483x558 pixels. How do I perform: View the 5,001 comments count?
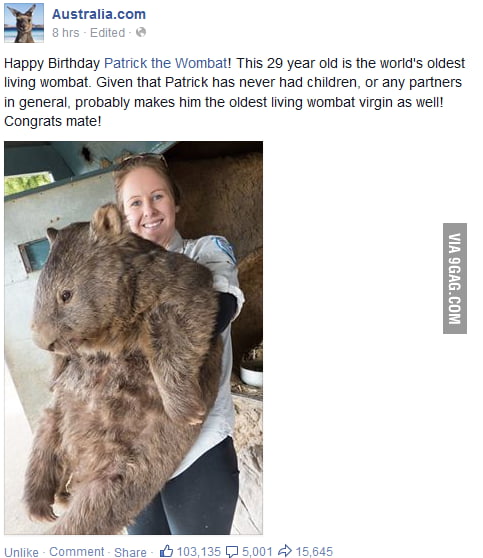(x=257, y=552)
